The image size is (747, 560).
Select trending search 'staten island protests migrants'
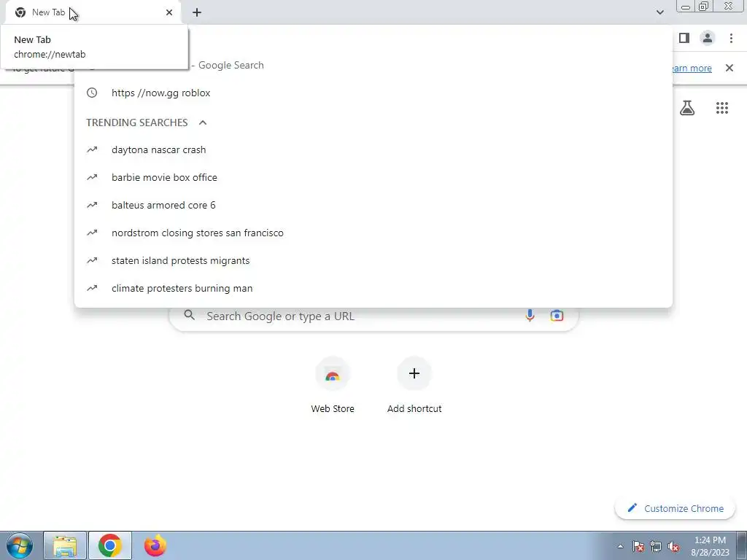point(373,260)
